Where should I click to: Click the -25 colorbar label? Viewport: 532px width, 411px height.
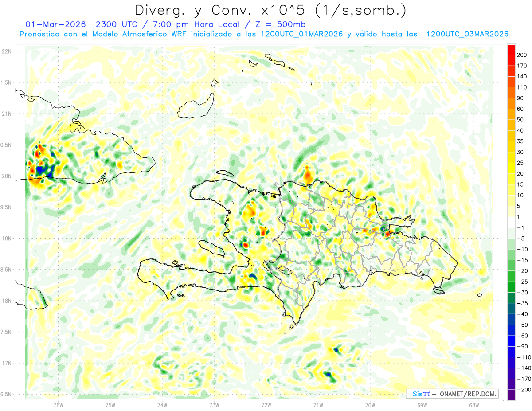click(x=523, y=282)
